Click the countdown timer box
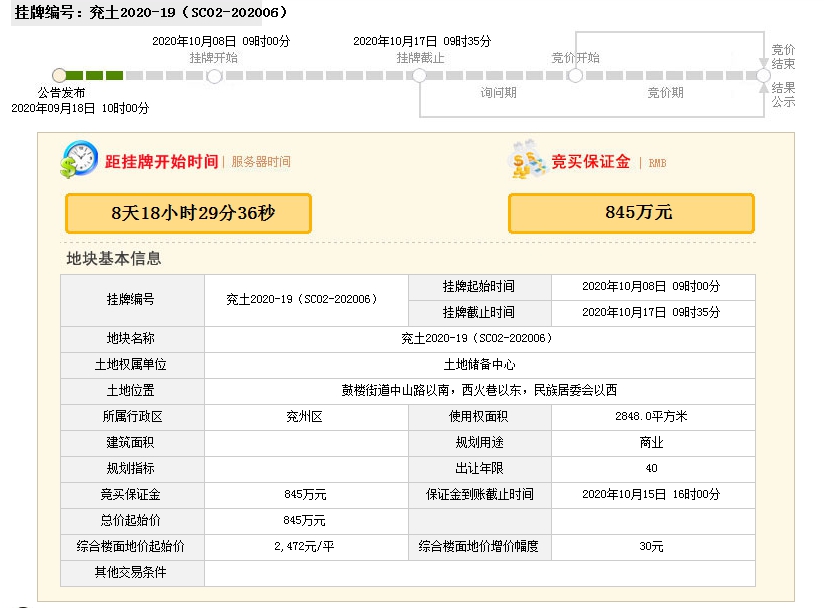The width and height of the screenshot is (828, 608). pos(188,213)
